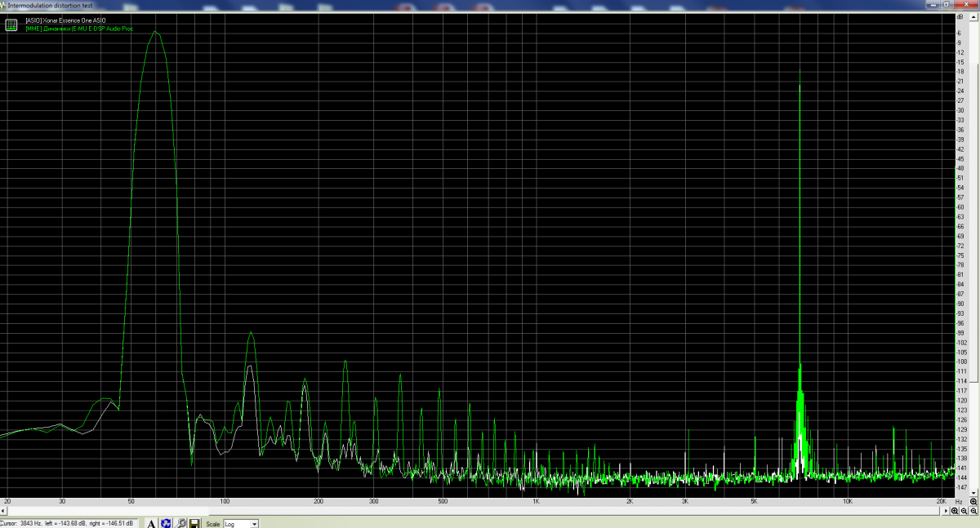Select the green '[MME]' E-MU E-DSP legend entry
The image size is (980, 528).
coord(79,29)
